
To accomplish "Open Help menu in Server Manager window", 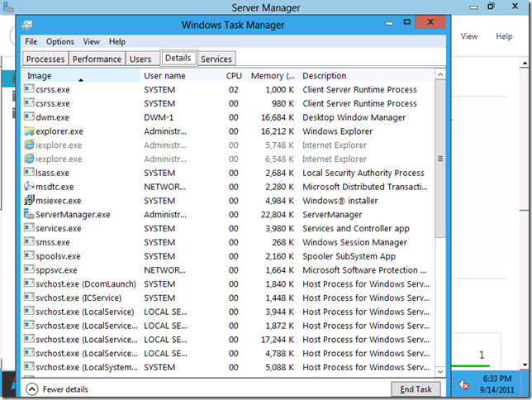I will tap(504, 36).
